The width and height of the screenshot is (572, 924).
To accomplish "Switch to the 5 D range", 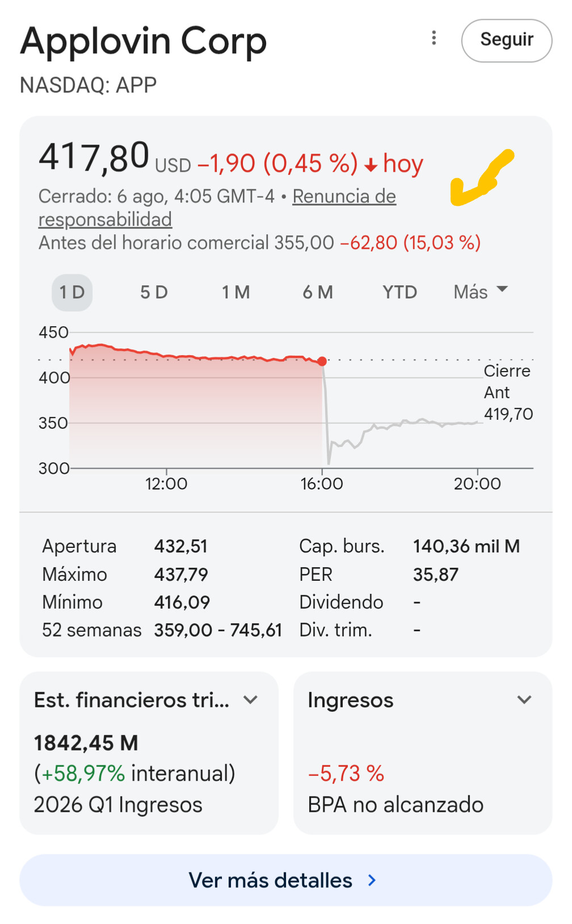I will tap(154, 292).
